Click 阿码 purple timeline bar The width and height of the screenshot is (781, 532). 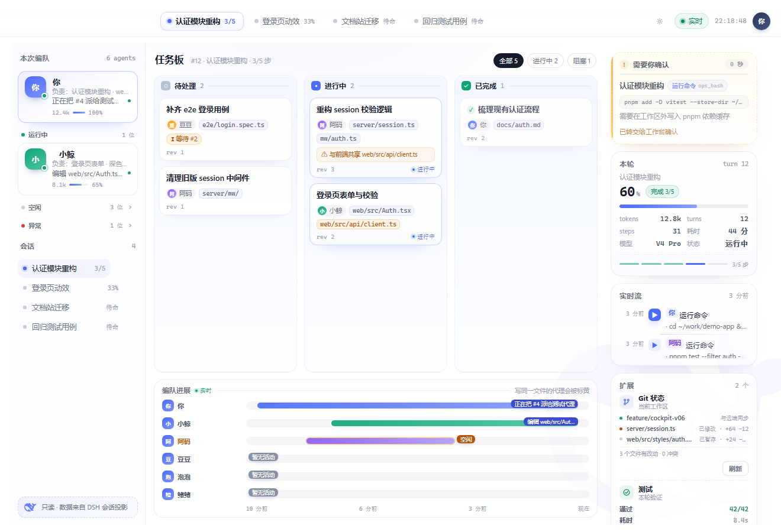[x=380, y=440]
